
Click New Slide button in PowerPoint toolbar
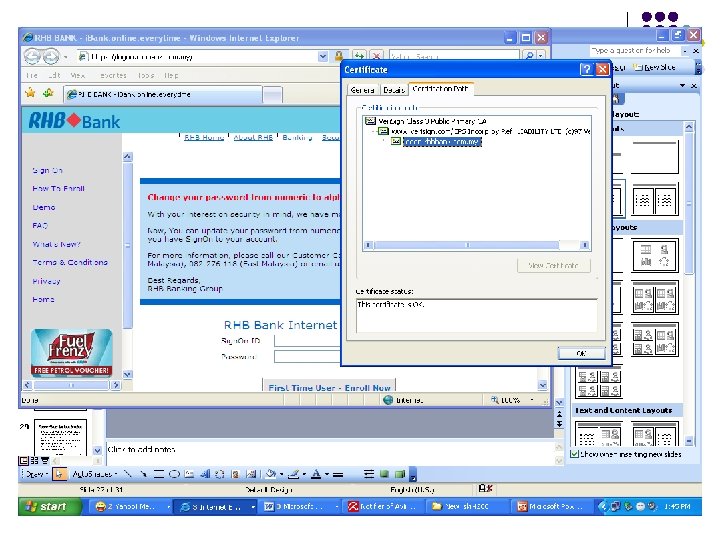pyautogui.click(x=654, y=68)
